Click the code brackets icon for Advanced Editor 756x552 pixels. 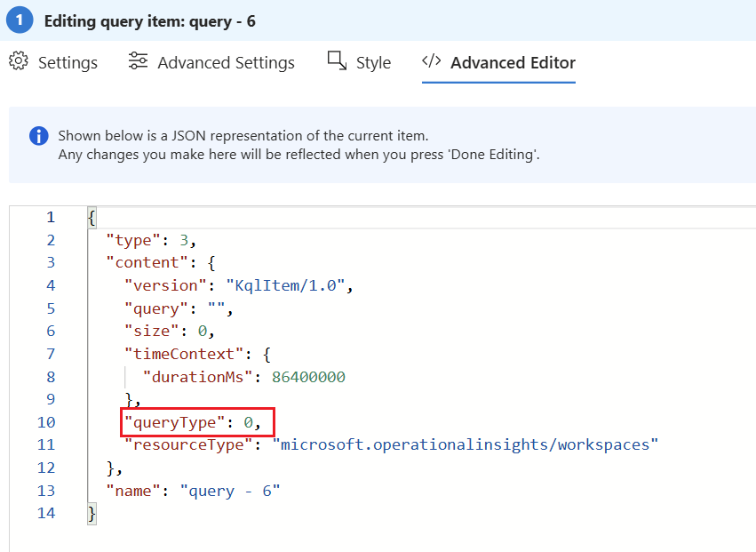(x=431, y=61)
